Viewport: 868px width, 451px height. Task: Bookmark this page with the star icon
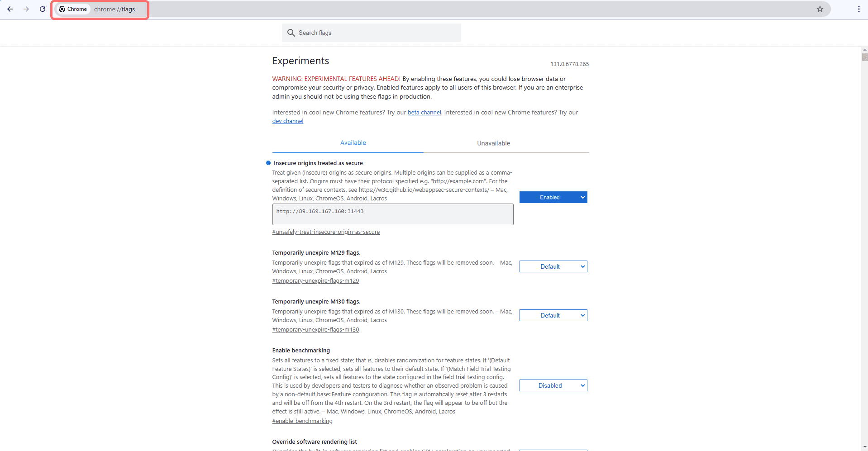(820, 9)
